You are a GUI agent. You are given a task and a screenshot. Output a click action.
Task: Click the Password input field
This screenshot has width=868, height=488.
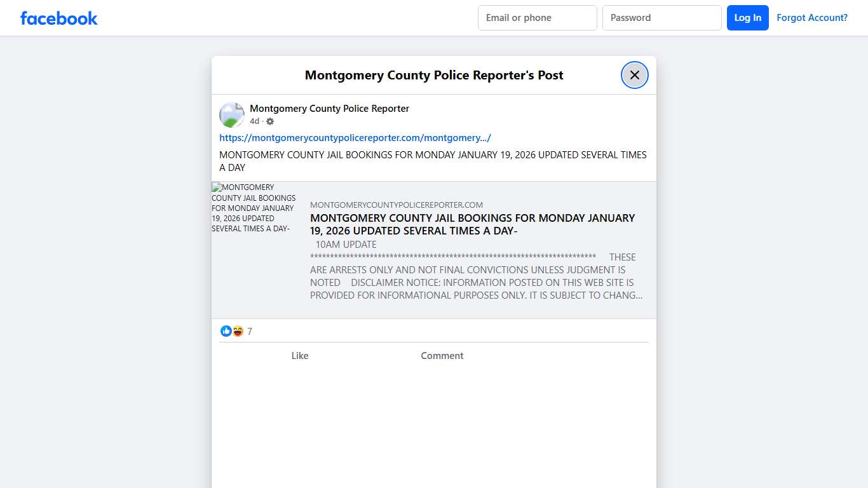click(x=661, y=18)
